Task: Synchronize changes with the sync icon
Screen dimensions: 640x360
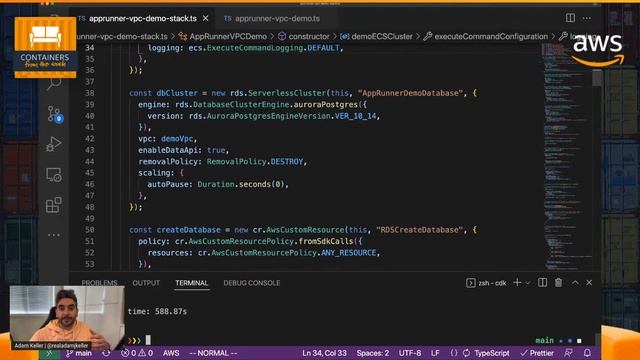Action: [x=107, y=353]
